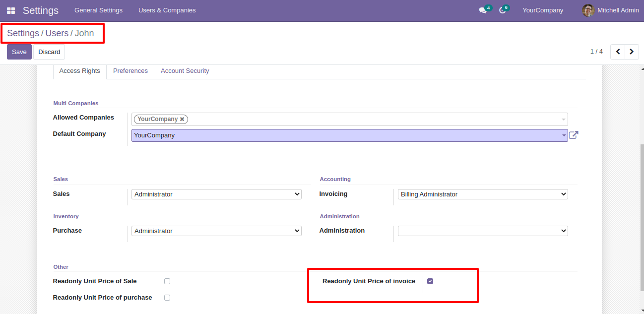The height and width of the screenshot is (314, 644).
Task: Uncheck Readonly Unit Price of invoice
Action: (430, 281)
